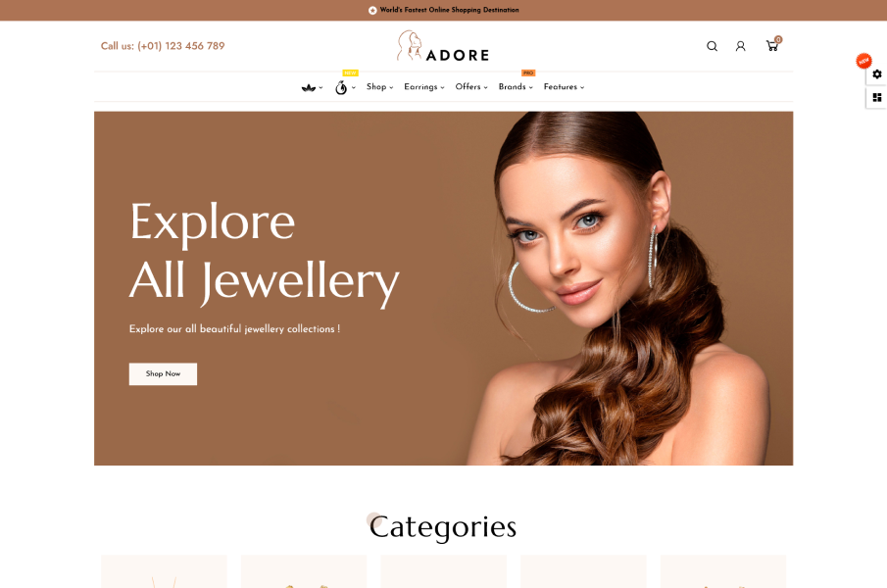The width and height of the screenshot is (887, 588).
Task: Open the settings gear side panel
Action: (877, 74)
